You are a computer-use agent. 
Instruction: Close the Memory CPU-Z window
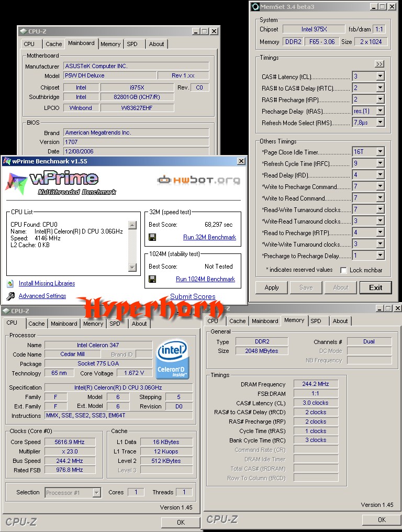click(398, 308)
